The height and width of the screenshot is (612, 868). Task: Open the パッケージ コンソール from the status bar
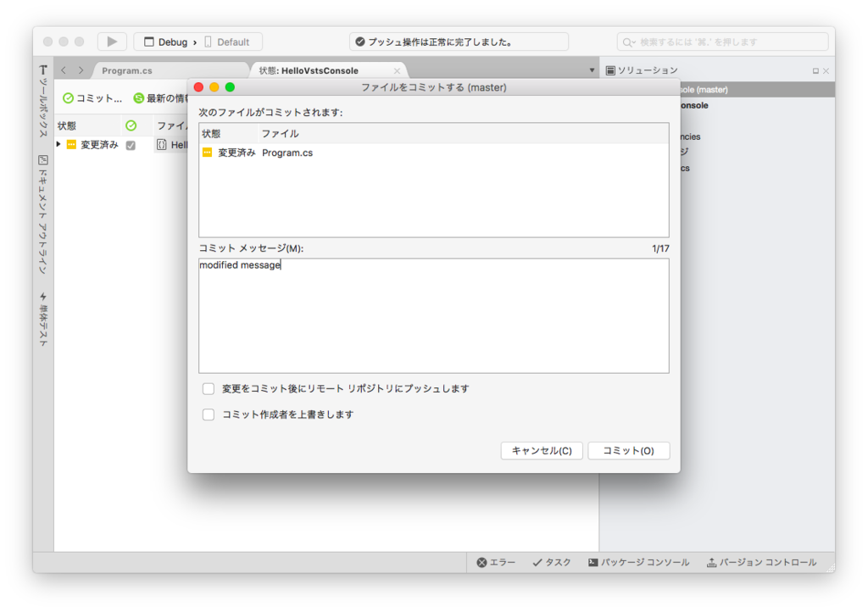pyautogui.click(x=640, y=562)
